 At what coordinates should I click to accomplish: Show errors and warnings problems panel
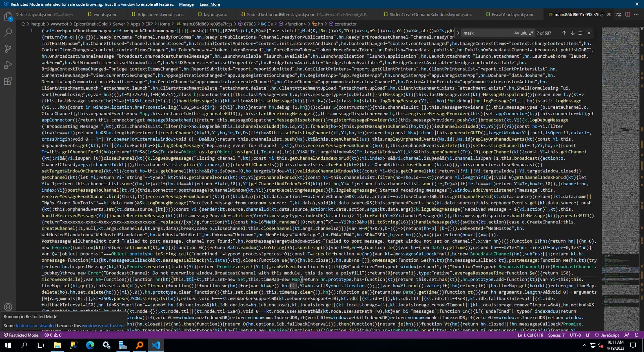[x=53, y=335]
